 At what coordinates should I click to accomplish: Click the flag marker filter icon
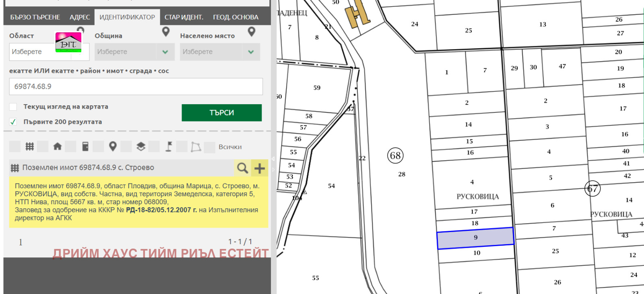coord(169,147)
